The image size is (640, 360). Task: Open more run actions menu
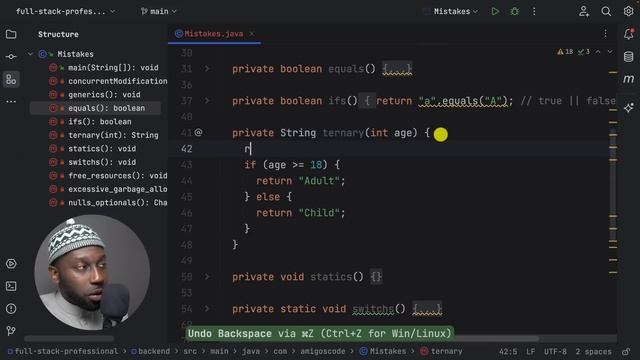pyautogui.click(x=534, y=11)
